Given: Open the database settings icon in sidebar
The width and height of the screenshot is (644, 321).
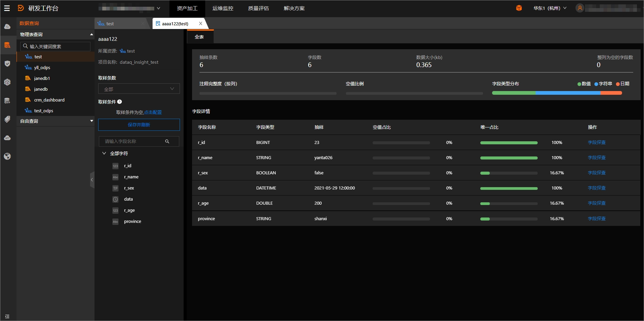Looking at the screenshot, I should click(7, 101).
